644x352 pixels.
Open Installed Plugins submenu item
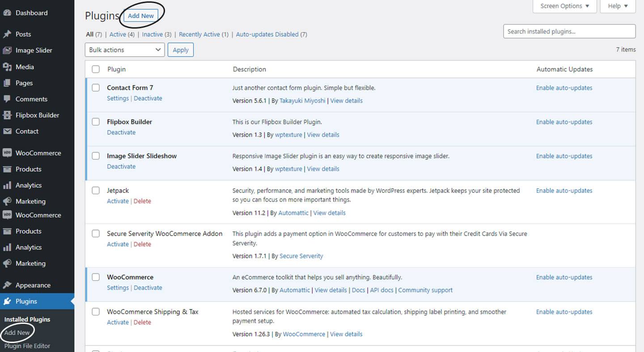[x=27, y=319]
